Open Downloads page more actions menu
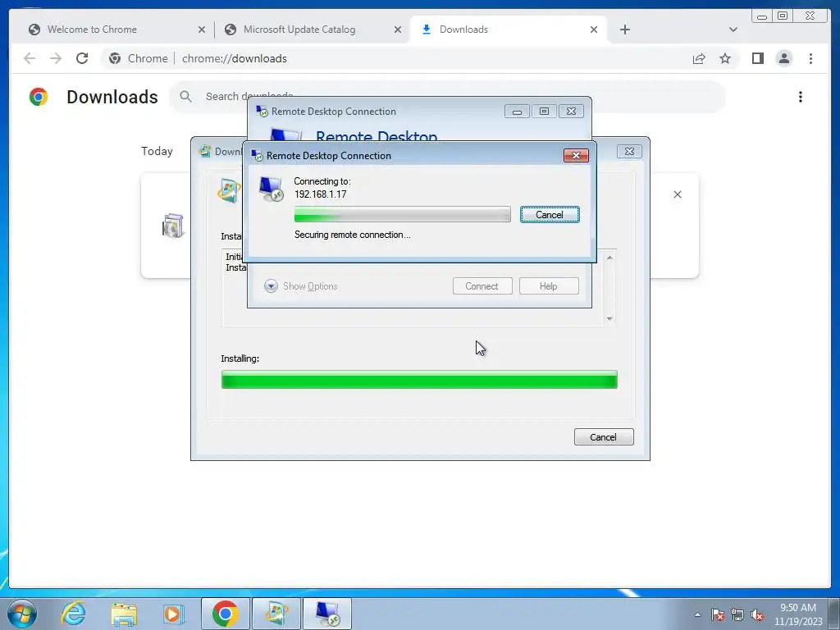 click(x=801, y=97)
